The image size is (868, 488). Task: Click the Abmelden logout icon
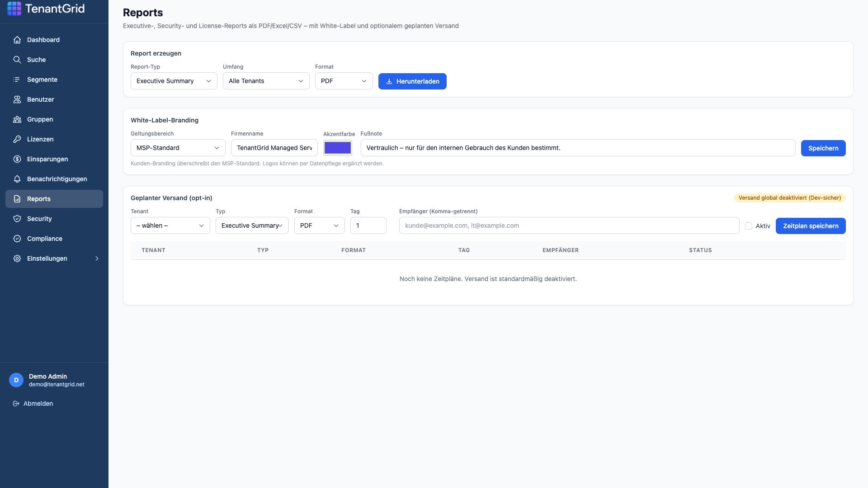coord(16,404)
